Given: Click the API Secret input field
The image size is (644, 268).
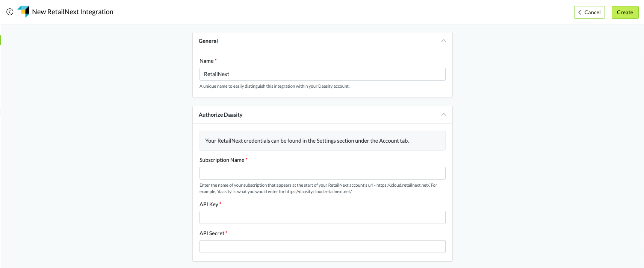Looking at the screenshot, I should coord(322,247).
